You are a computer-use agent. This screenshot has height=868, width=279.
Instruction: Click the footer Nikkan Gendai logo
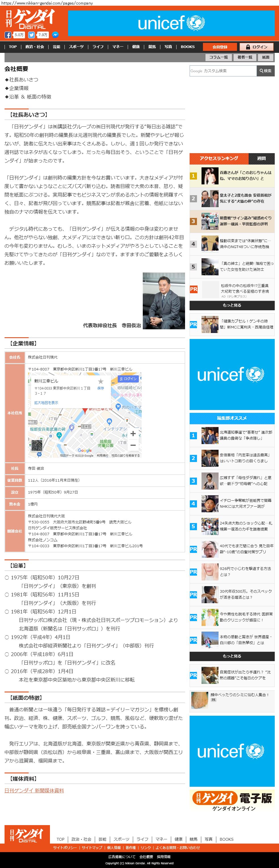click(27, 834)
